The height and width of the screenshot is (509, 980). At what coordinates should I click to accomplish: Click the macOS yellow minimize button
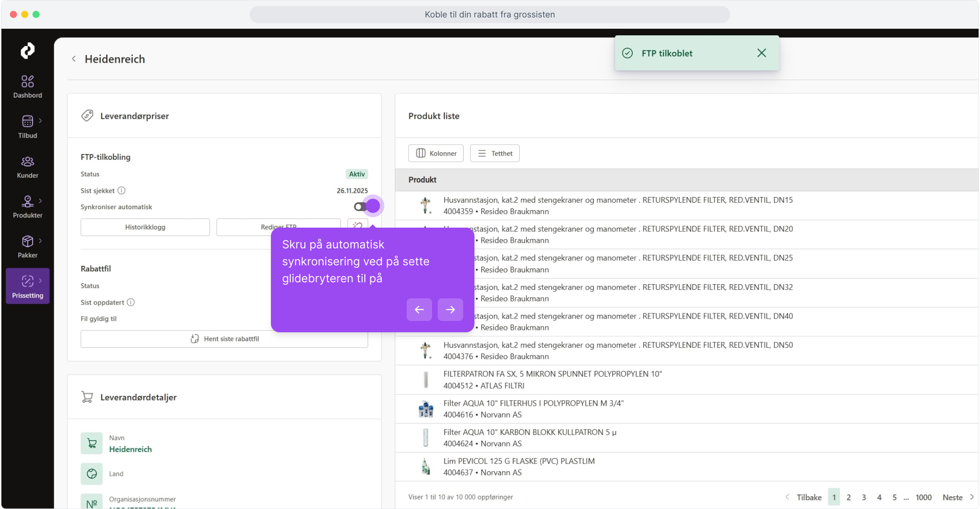[24, 15]
